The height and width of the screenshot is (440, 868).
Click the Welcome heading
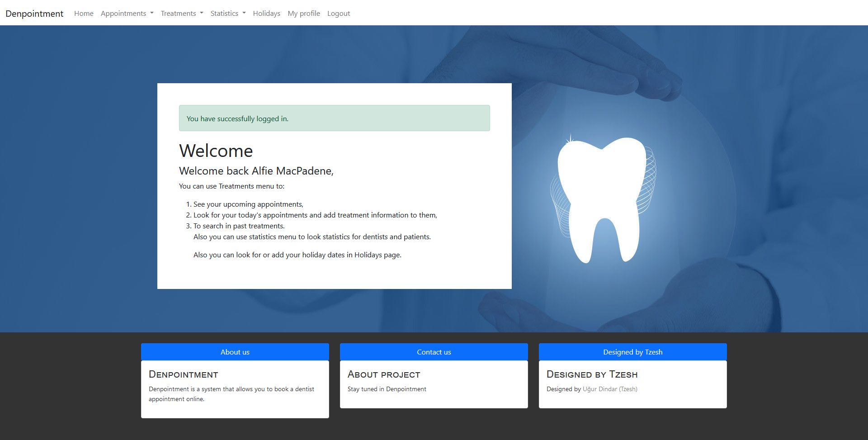[216, 151]
